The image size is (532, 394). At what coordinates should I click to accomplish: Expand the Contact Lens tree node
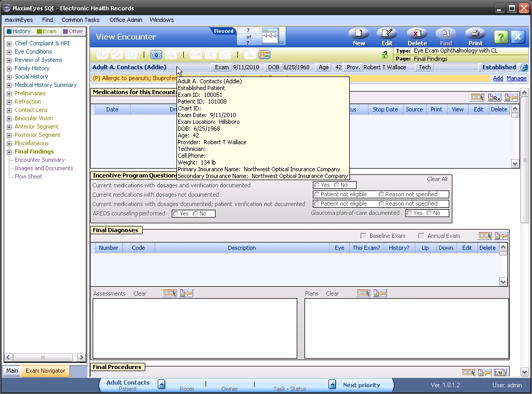point(9,110)
